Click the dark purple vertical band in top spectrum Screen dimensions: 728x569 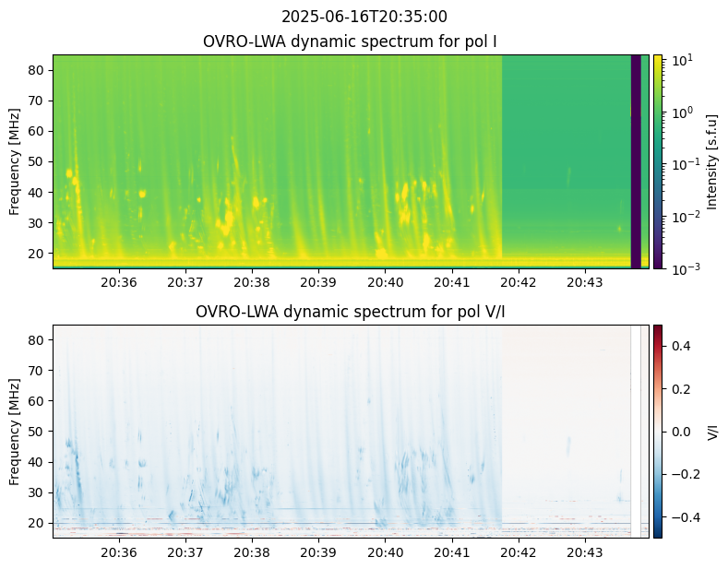(636, 161)
